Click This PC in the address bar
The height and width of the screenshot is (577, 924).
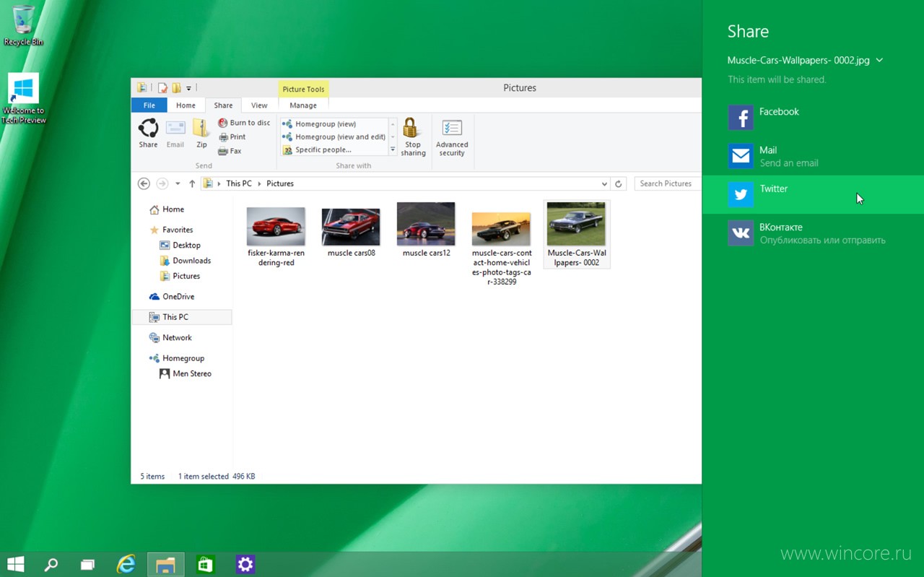click(239, 183)
